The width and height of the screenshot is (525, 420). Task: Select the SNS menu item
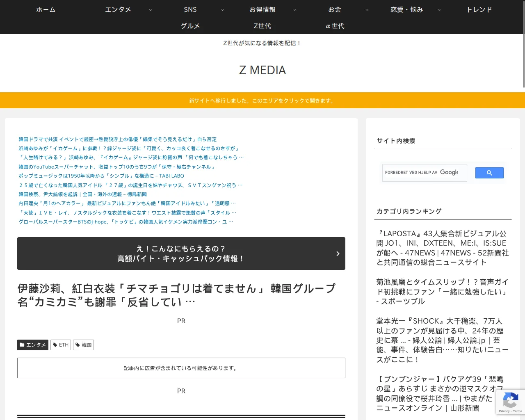click(190, 9)
